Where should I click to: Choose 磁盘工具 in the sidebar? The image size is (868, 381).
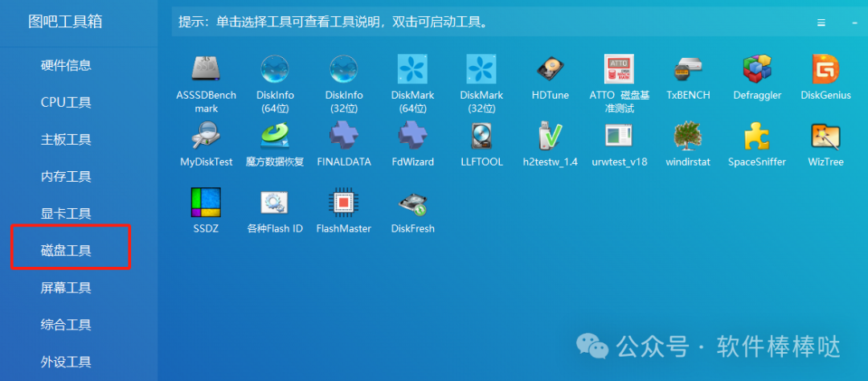tap(66, 251)
